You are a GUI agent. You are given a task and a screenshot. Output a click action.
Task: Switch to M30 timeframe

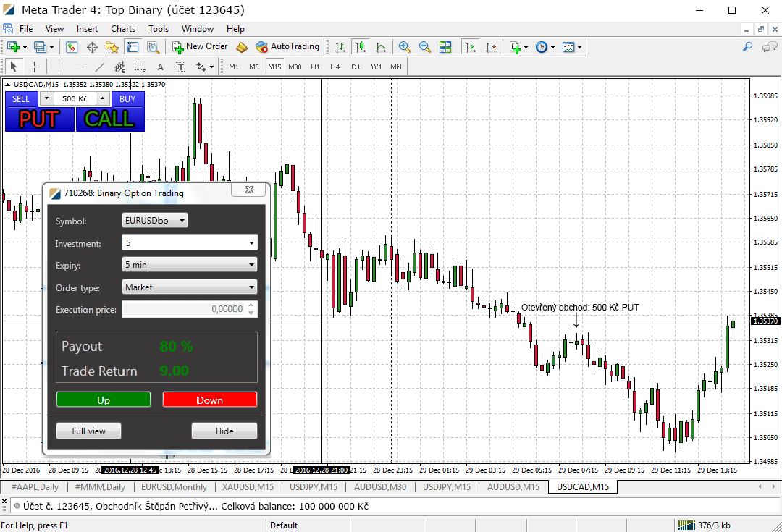coord(295,67)
